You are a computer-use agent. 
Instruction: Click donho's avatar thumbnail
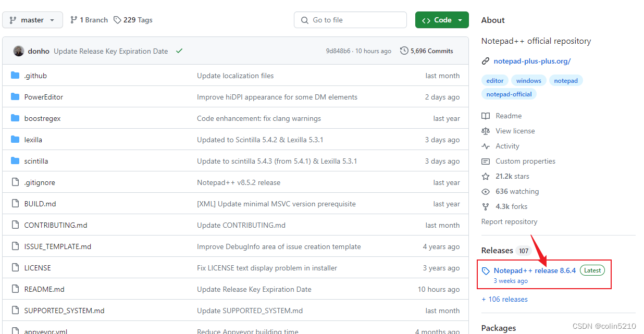pos(19,51)
